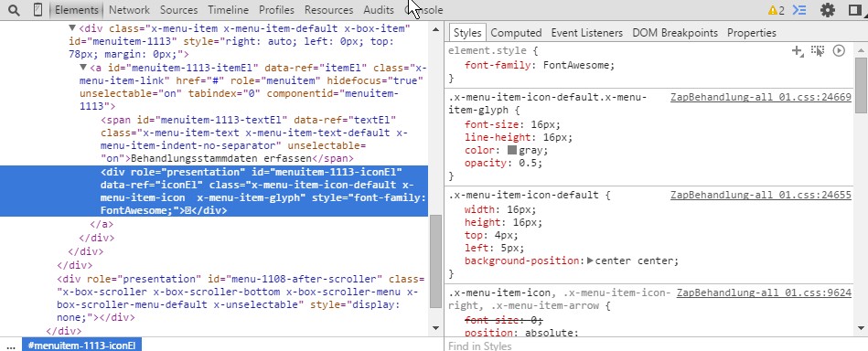Image resolution: width=868 pixels, height=351 pixels.
Task: Open ZapBehandlung-all_01.css:24669 source link
Action: click(x=761, y=98)
